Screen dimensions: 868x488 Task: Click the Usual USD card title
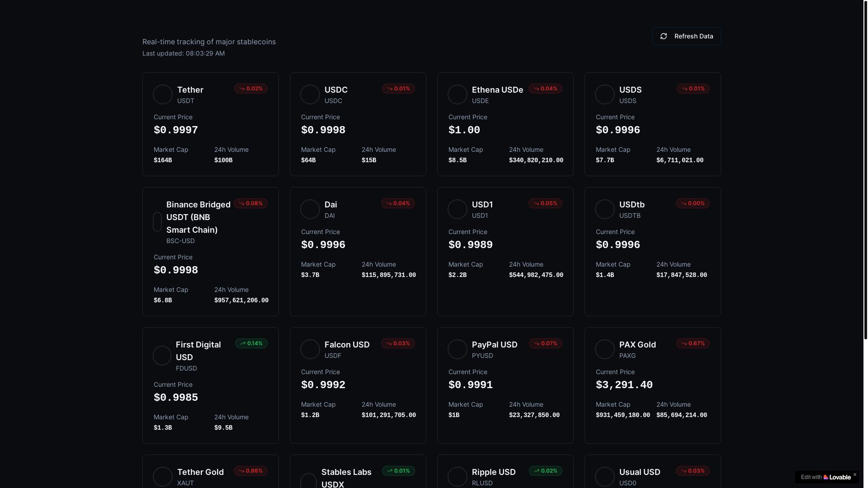pos(640,472)
